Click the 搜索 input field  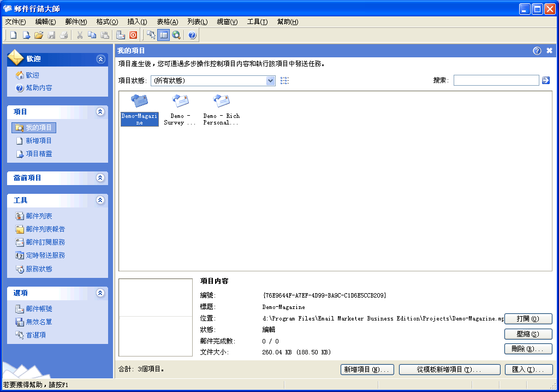point(496,80)
